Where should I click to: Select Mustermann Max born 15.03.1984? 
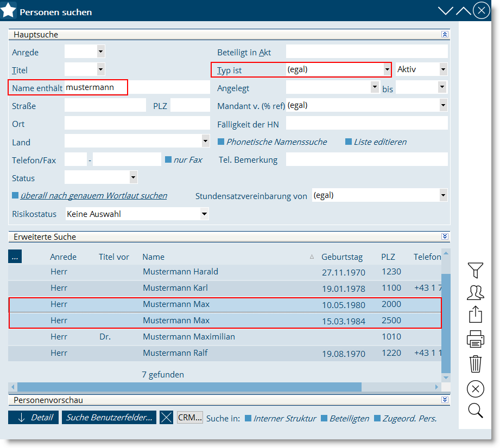point(225,321)
